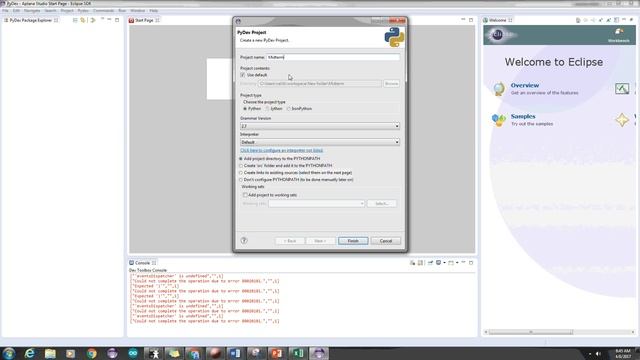Screen dimensions: 640x360
Task: Open the Workbench icon in Welcome
Action: [619, 35]
